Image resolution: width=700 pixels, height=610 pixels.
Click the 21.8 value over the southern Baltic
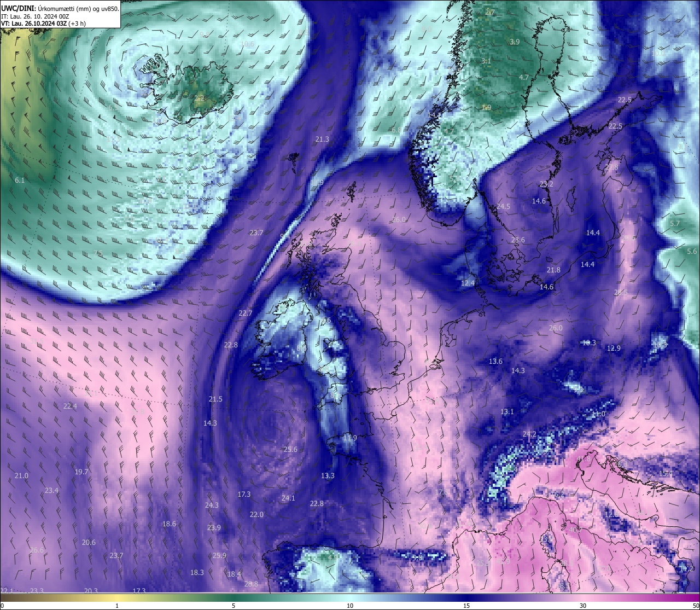[553, 270]
